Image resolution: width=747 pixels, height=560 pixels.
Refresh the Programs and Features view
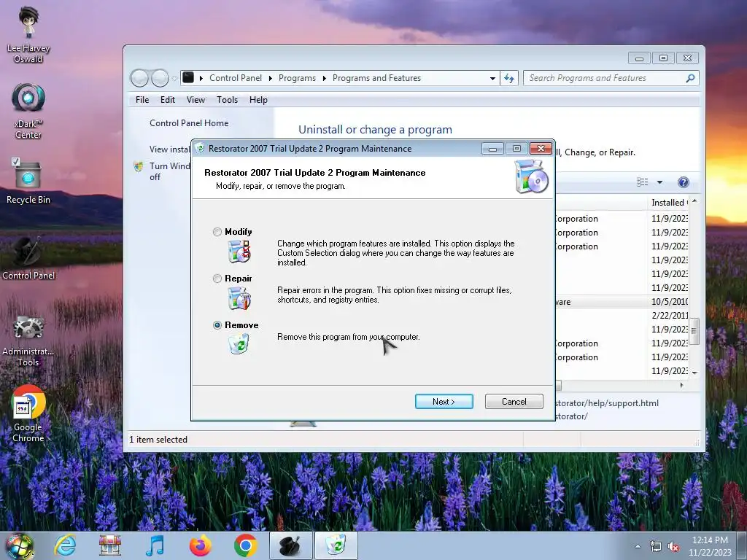coord(508,78)
